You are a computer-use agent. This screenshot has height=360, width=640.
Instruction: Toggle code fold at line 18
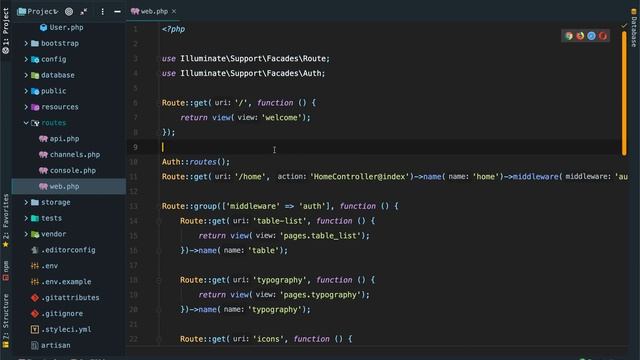click(159, 280)
